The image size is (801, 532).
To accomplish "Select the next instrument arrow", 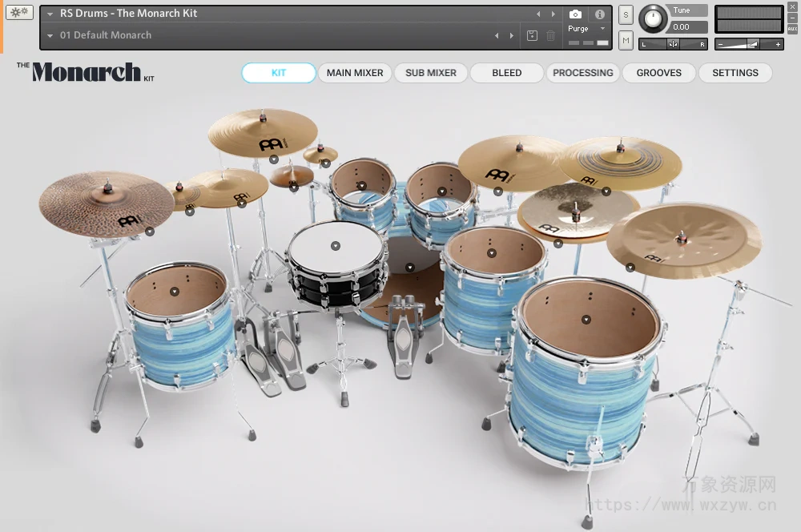I will (x=552, y=14).
